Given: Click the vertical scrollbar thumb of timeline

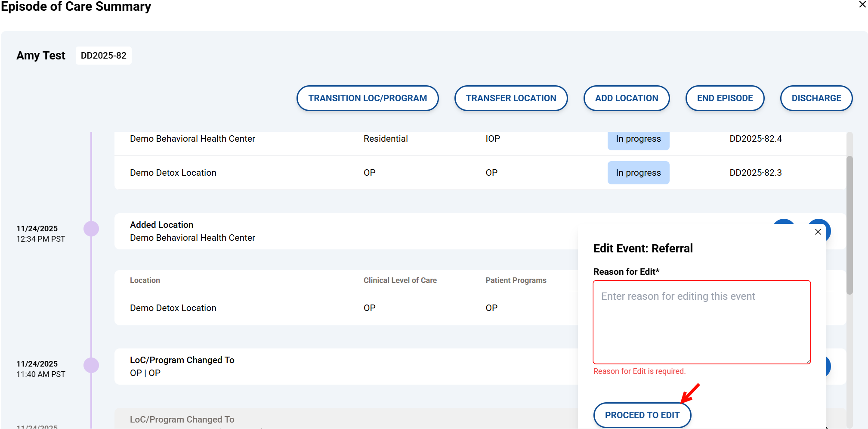Looking at the screenshot, I should pos(849,224).
